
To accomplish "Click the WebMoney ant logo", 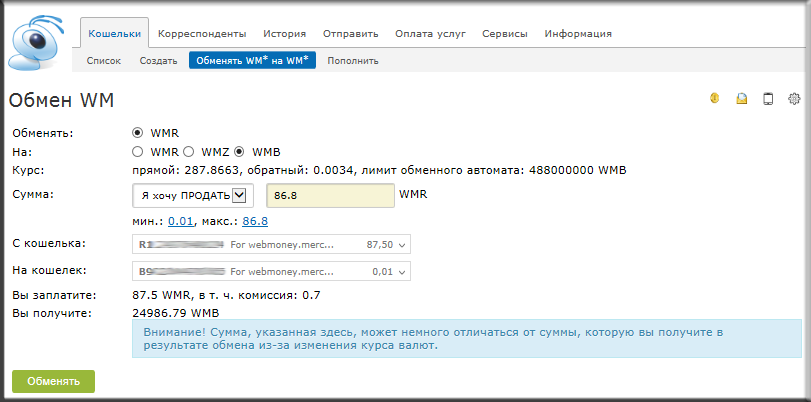I will tap(38, 42).
